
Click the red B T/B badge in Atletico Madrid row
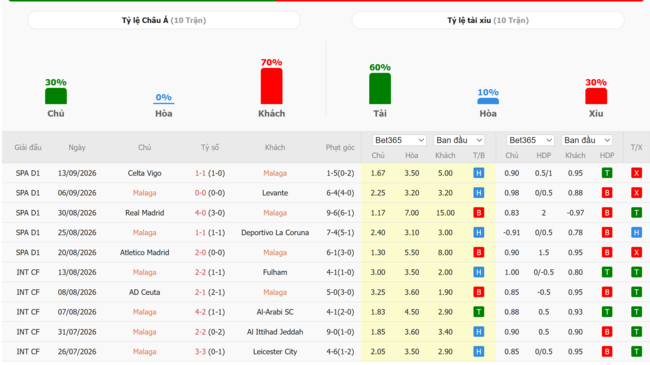click(x=478, y=252)
